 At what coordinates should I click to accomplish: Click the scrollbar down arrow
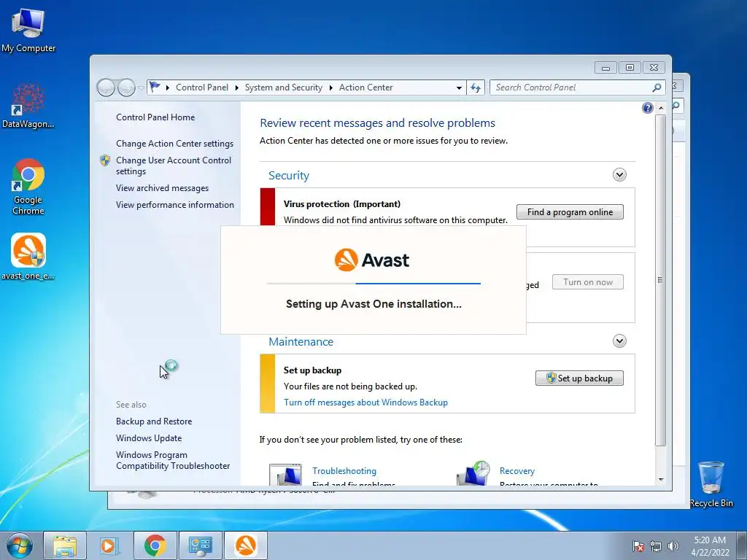click(660, 480)
